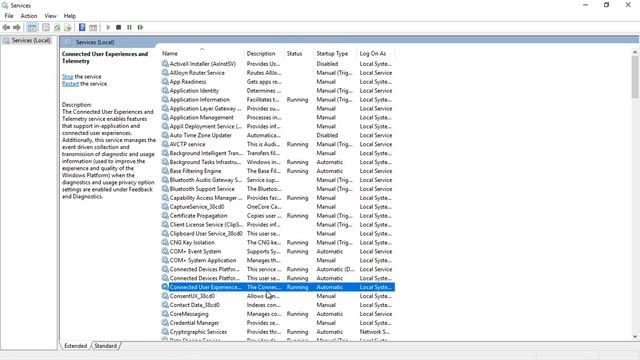Click the Services app icon in title bar
The height and width of the screenshot is (360, 640).
coord(5,5)
